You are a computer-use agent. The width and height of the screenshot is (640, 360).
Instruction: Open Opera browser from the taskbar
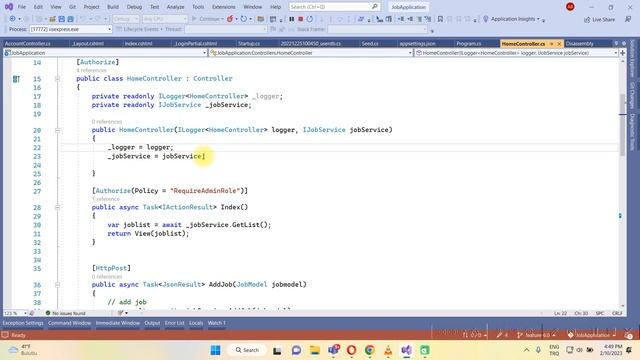(351, 350)
